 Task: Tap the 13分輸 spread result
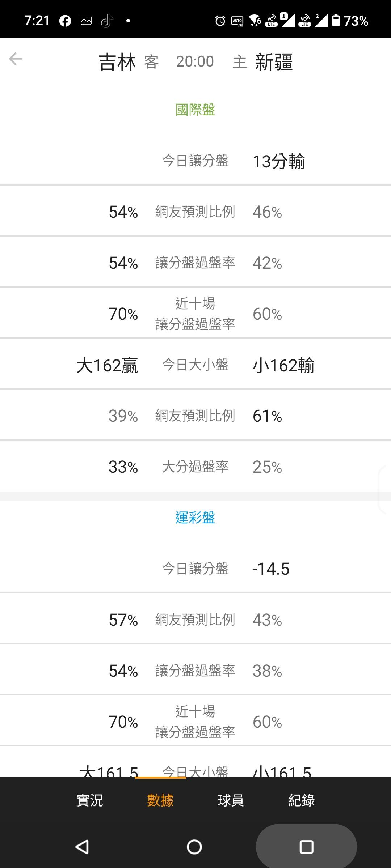(x=278, y=161)
